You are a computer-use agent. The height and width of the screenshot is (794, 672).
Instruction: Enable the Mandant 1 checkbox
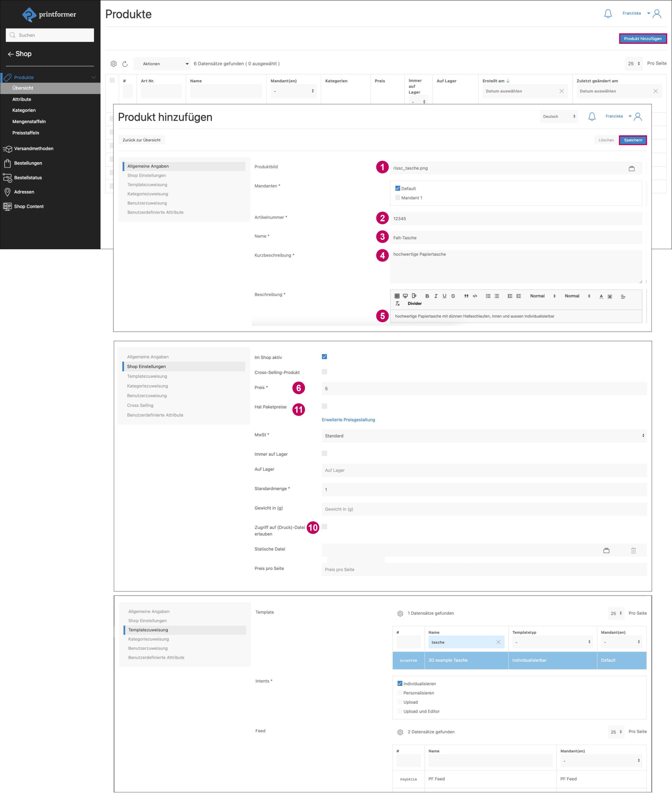point(398,198)
